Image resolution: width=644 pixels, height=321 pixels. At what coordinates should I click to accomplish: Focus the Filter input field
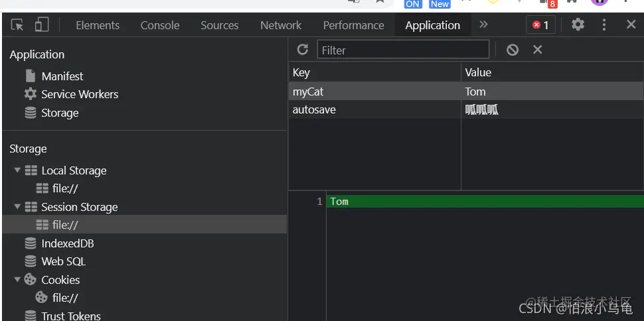coord(403,50)
